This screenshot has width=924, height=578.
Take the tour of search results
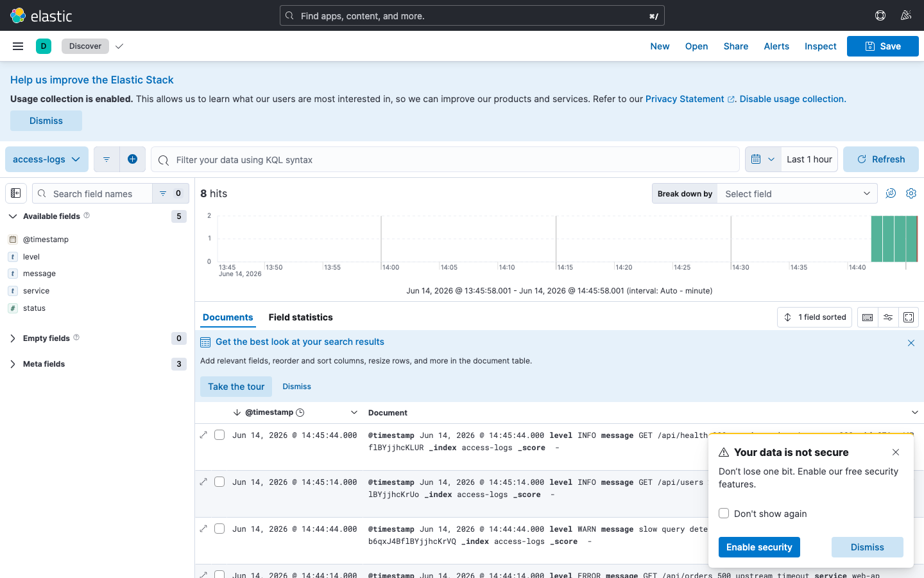pyautogui.click(x=236, y=387)
